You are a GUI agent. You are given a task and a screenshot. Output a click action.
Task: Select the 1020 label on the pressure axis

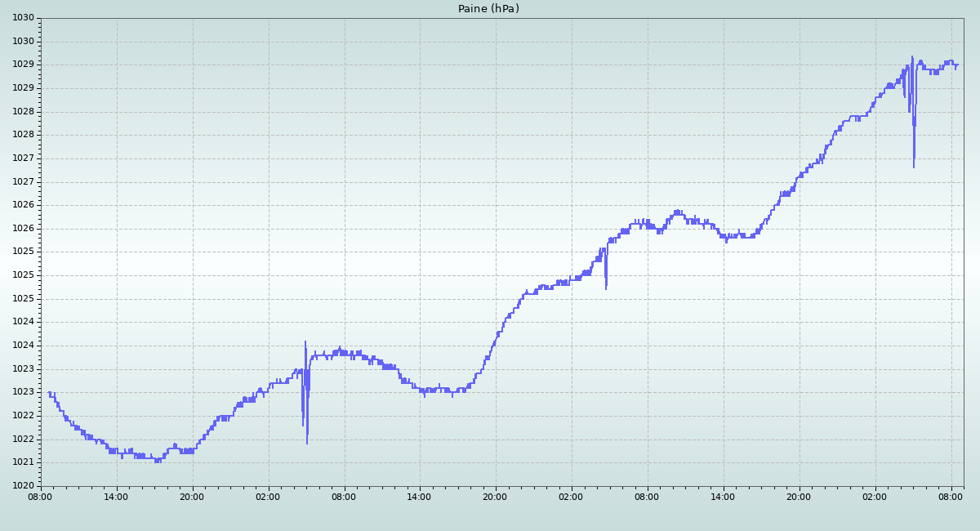click(x=22, y=486)
